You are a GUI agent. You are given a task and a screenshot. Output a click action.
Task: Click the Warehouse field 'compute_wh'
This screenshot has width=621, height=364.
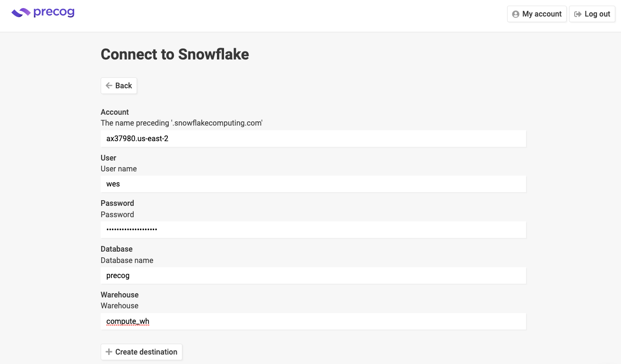tap(313, 321)
